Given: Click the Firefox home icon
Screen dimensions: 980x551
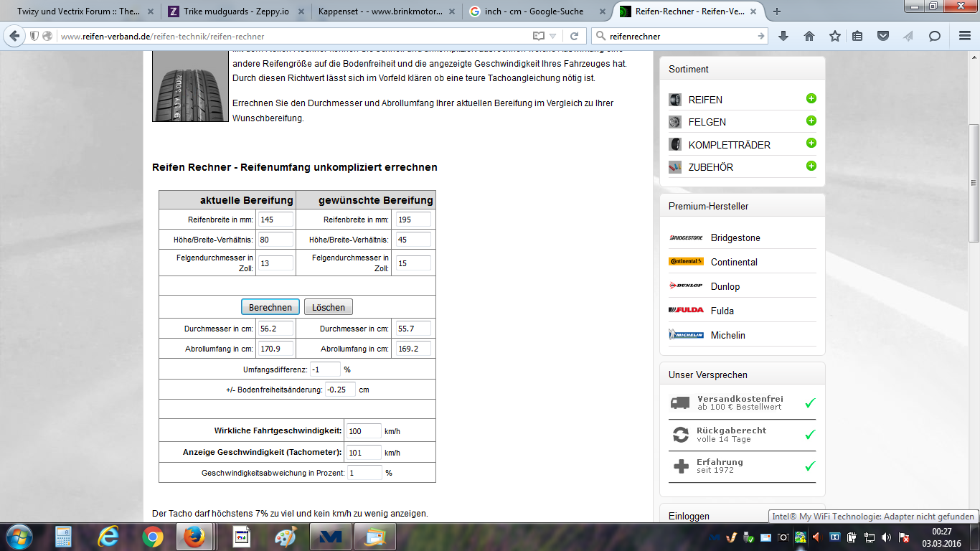Looking at the screenshot, I should coord(809,36).
